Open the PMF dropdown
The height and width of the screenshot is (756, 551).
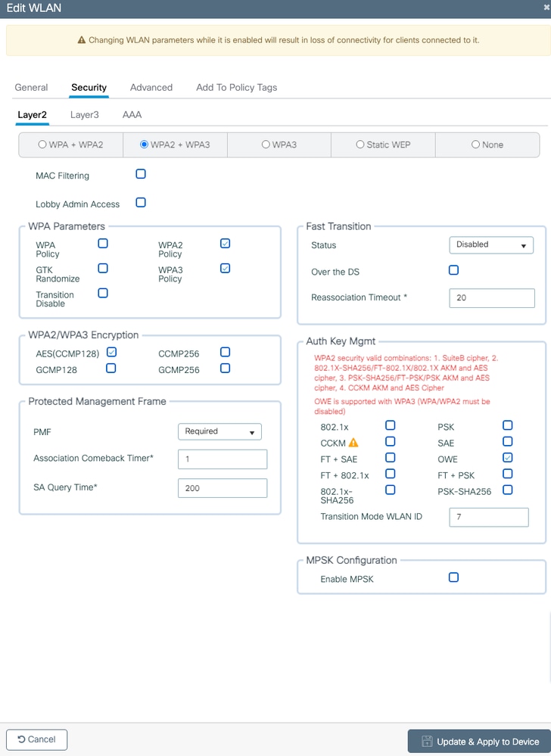pyautogui.click(x=219, y=431)
